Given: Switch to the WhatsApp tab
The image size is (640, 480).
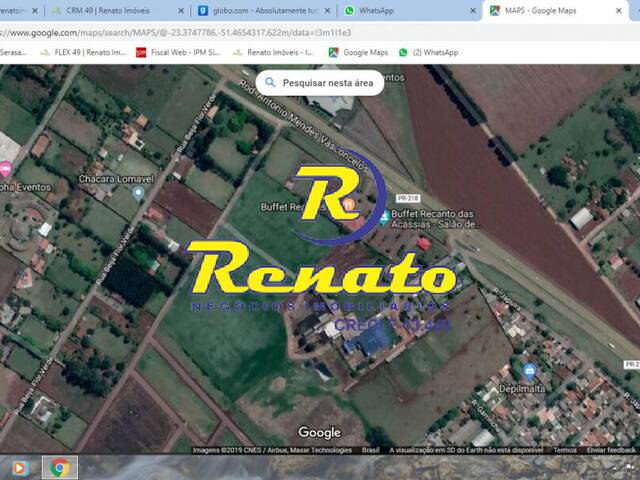Looking at the screenshot, I should [x=409, y=11].
